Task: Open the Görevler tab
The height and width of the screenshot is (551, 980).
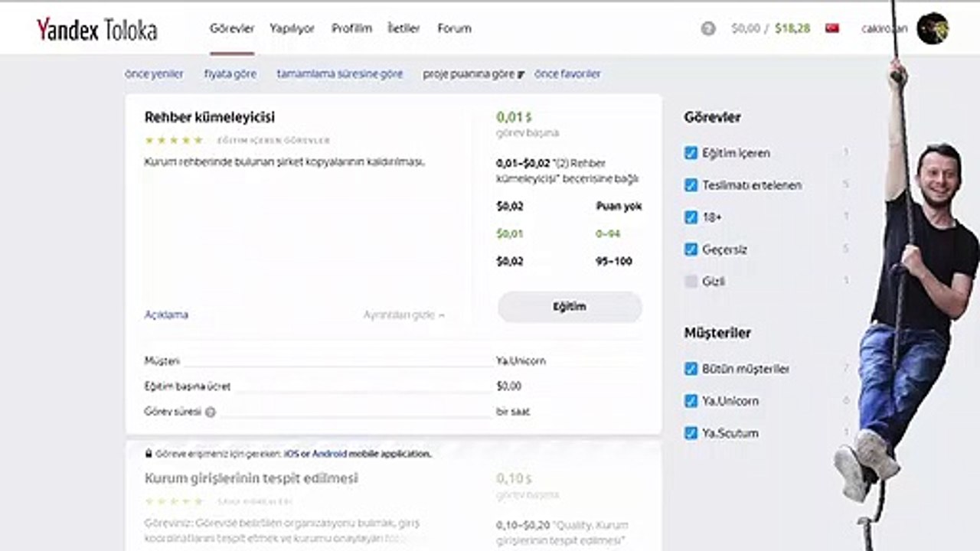Action: coord(232,28)
